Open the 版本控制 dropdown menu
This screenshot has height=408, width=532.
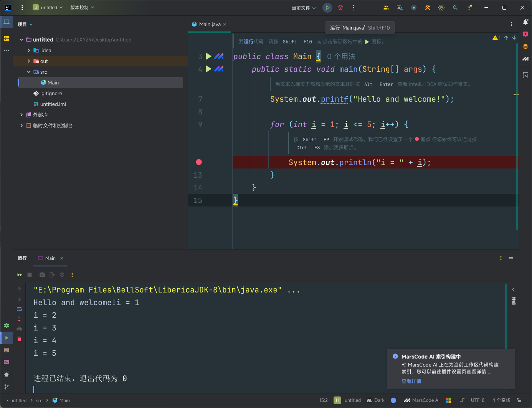pyautogui.click(x=82, y=8)
